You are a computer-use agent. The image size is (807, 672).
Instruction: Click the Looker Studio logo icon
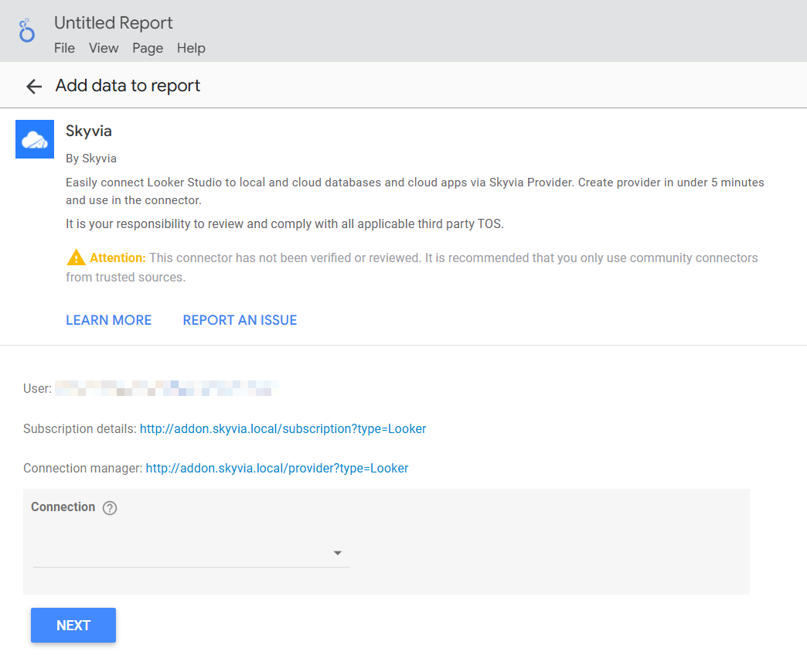(x=27, y=31)
